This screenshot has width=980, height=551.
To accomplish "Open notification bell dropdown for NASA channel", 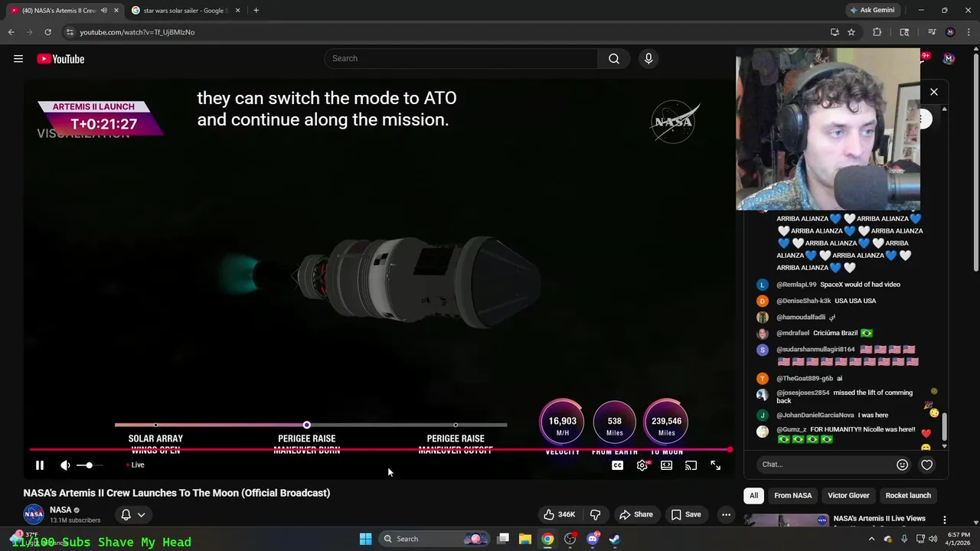I will tap(134, 515).
